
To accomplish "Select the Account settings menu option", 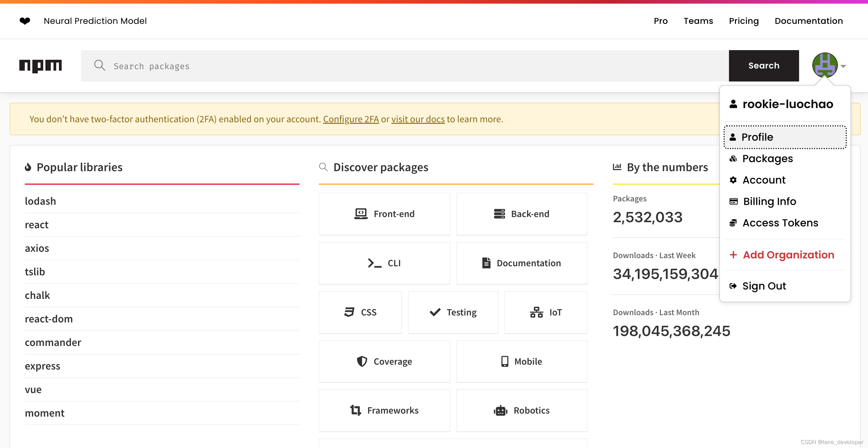I will [763, 180].
